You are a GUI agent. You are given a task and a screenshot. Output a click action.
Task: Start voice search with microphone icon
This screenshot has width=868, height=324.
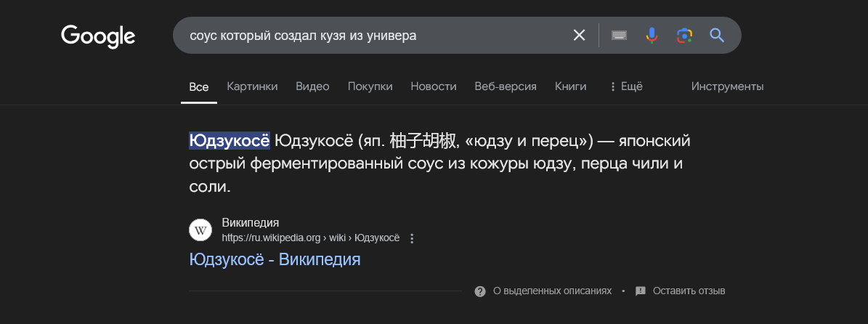pyautogui.click(x=652, y=36)
